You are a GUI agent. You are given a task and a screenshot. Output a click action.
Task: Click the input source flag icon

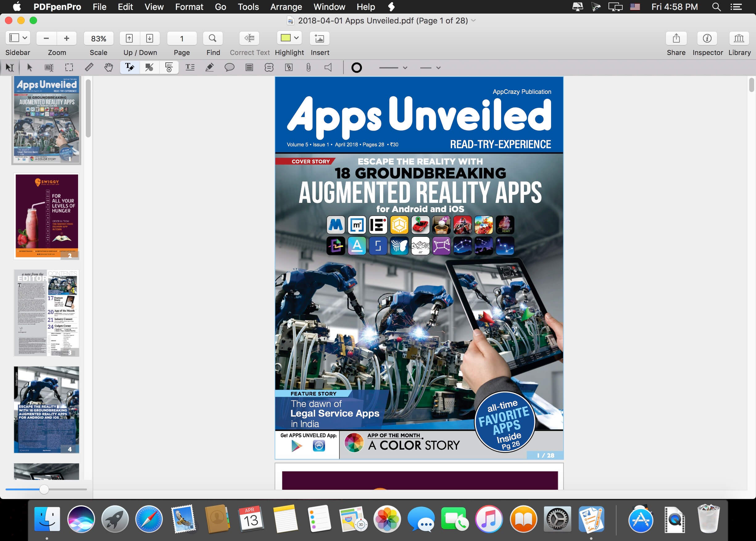(x=635, y=7)
